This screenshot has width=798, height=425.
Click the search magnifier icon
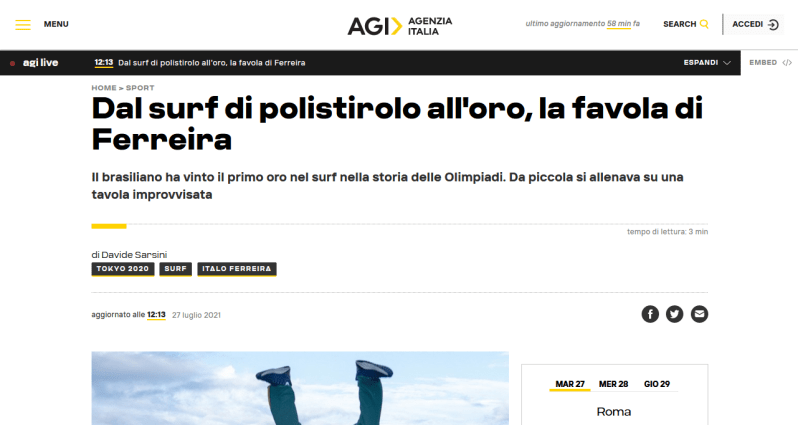(x=704, y=24)
